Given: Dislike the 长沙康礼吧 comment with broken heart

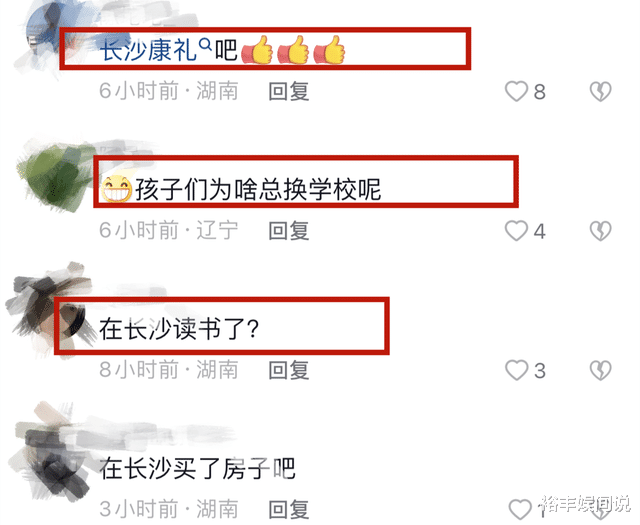Looking at the screenshot, I should tap(600, 91).
